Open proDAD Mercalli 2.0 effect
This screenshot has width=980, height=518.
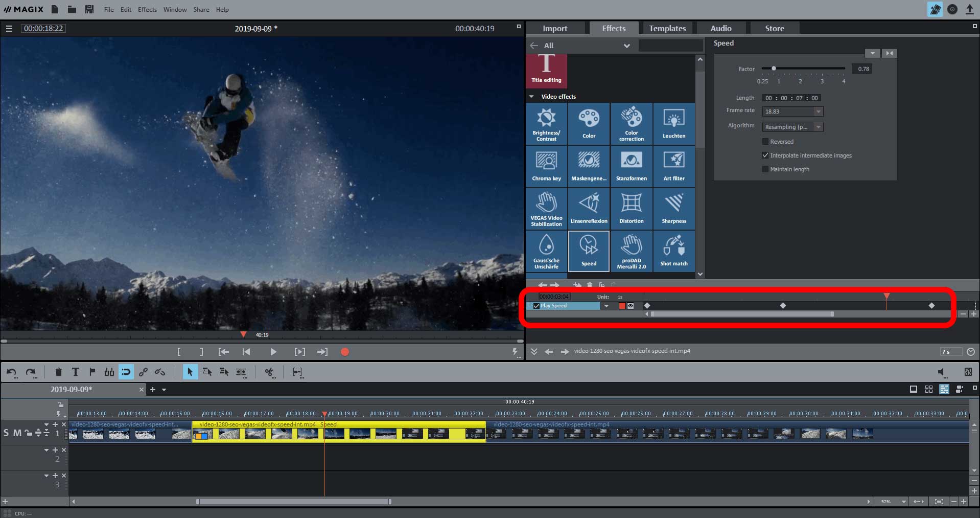click(632, 251)
